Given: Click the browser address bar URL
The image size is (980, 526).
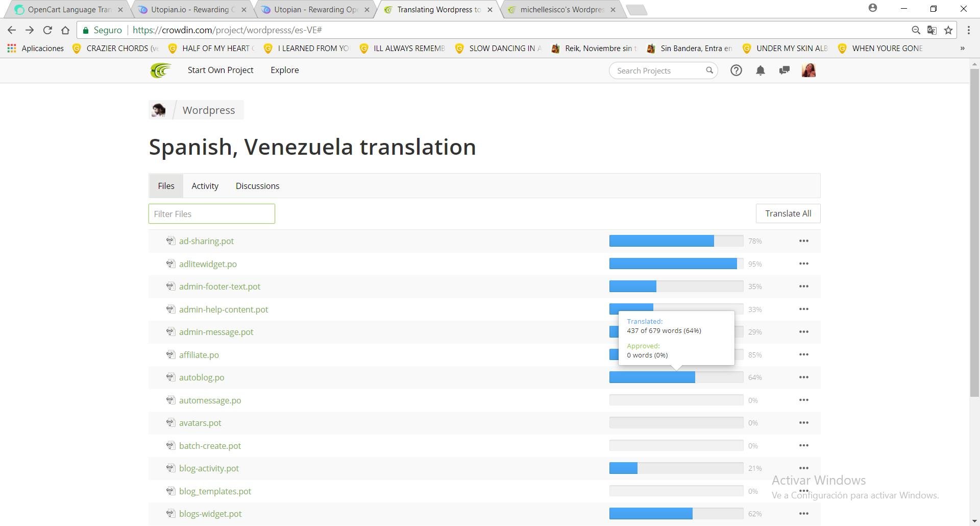Looking at the screenshot, I should tap(227, 30).
